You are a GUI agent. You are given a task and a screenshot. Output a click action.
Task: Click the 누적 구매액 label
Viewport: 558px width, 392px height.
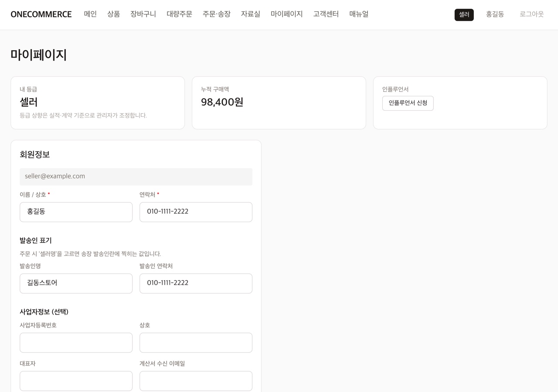[215, 89]
